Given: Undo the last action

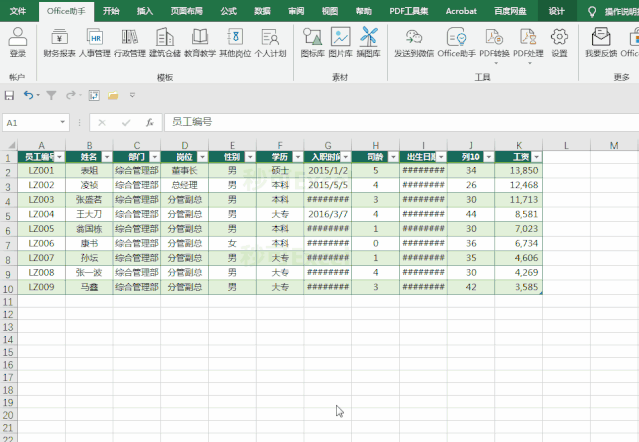Looking at the screenshot, I should [x=28, y=95].
